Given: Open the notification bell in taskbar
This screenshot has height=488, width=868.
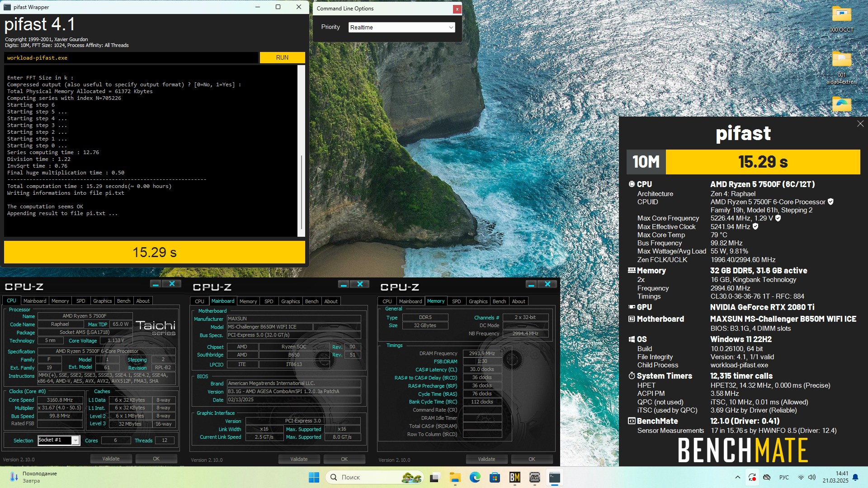Looking at the screenshot, I should click(855, 477).
